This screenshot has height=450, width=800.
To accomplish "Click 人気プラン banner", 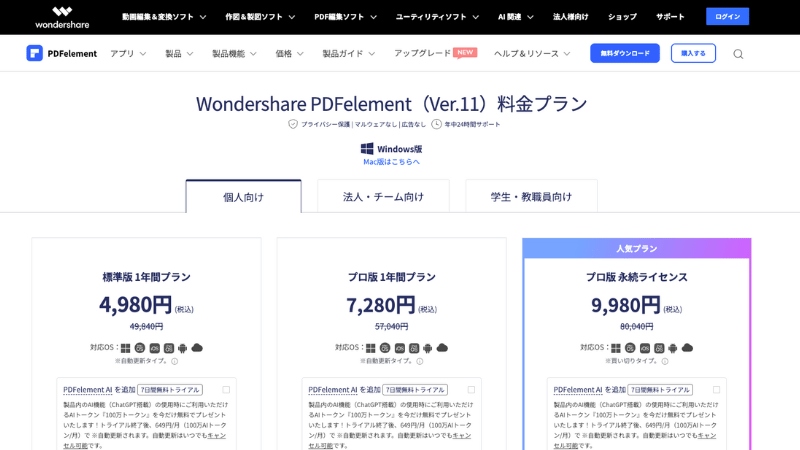I will tap(636, 248).
